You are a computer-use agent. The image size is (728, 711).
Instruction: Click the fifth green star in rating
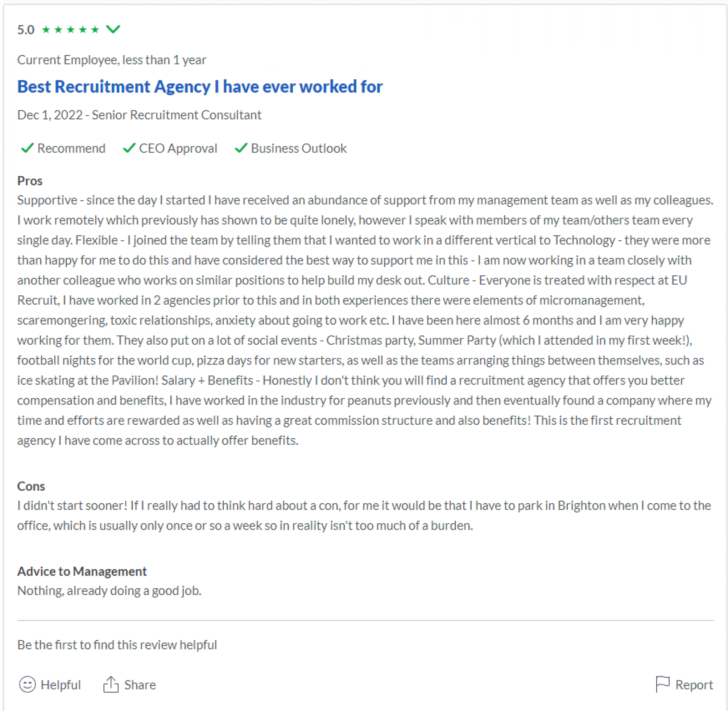click(x=95, y=29)
